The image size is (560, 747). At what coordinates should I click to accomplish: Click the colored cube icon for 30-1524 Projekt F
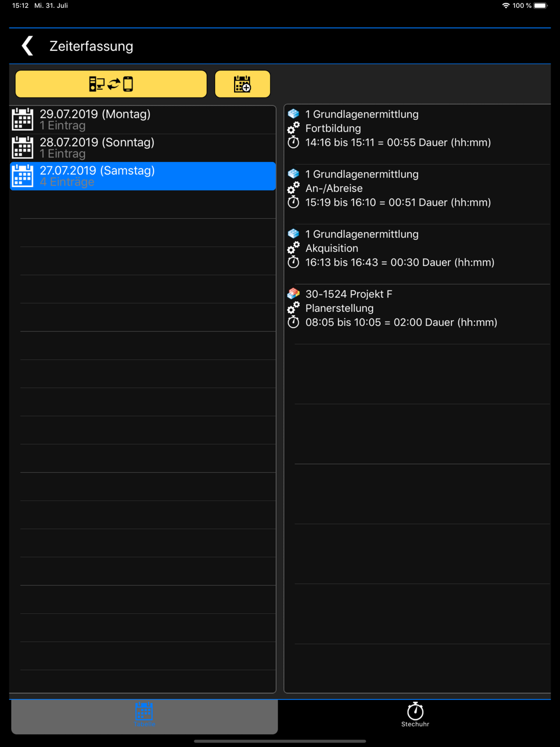click(293, 293)
